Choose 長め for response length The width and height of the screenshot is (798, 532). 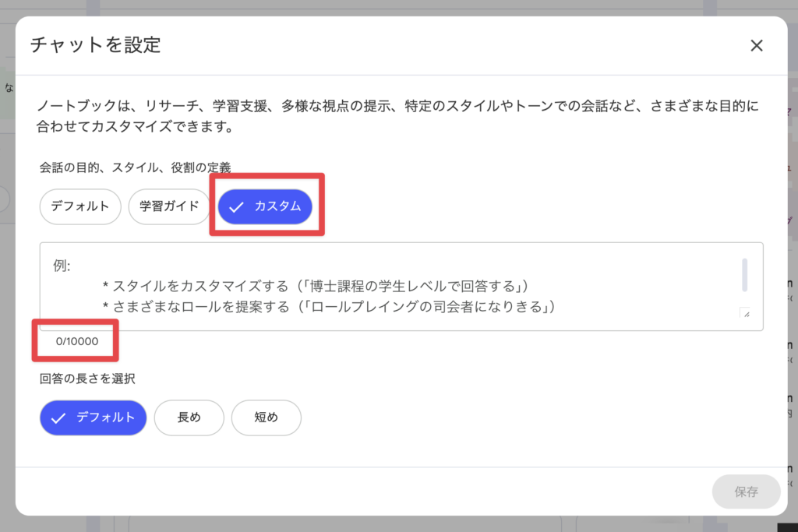189,417
